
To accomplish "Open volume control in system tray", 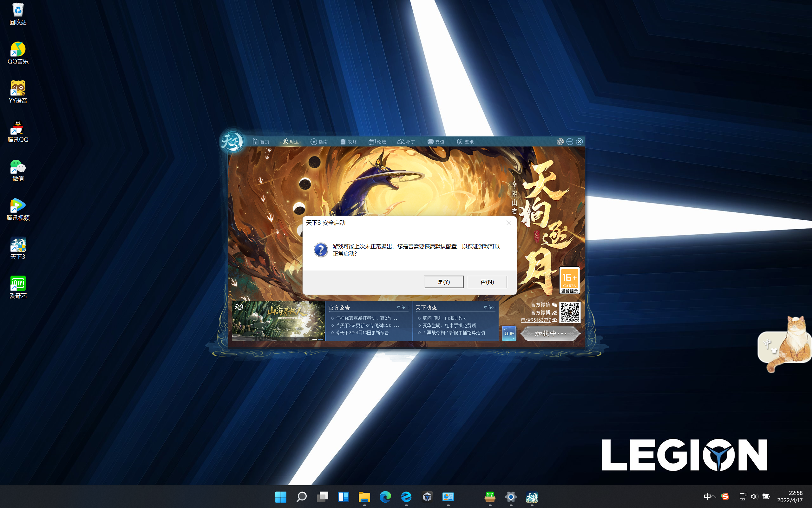I will click(x=754, y=496).
